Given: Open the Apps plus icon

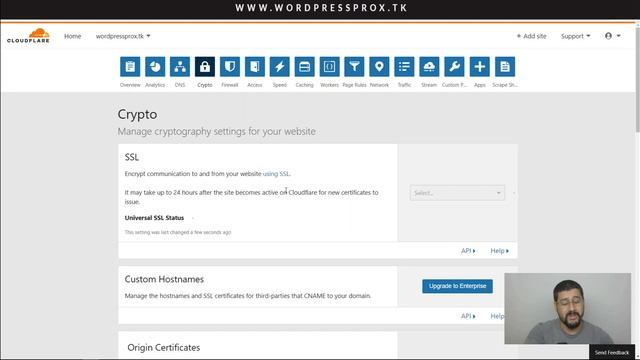Looking at the screenshot, I should pyautogui.click(x=480, y=67).
